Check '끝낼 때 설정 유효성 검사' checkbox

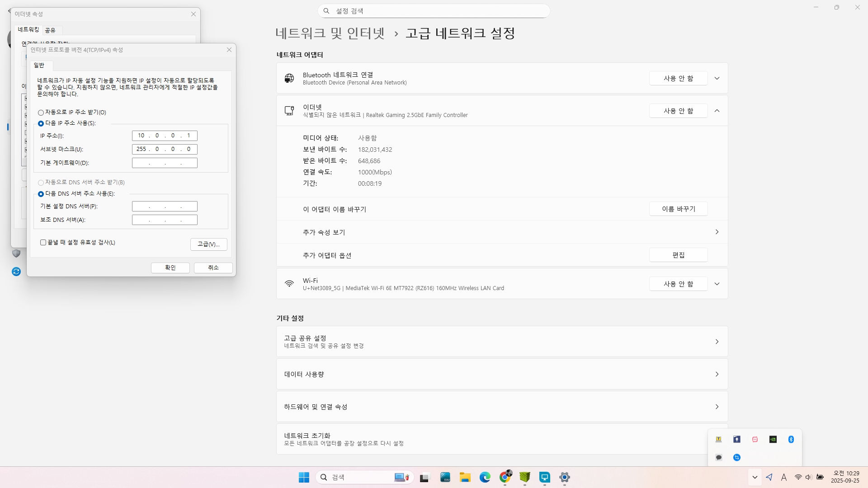pos(43,243)
